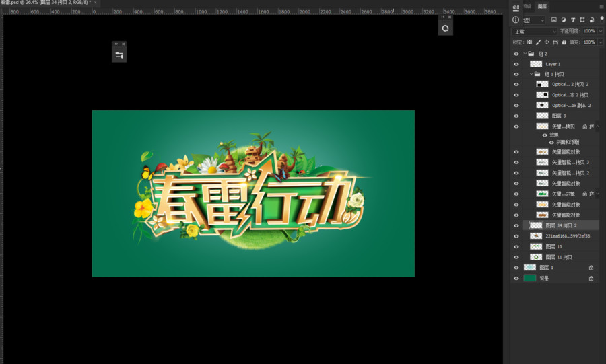606x364 pixels.
Task: Lock layer position with move icon
Action: pos(547,42)
